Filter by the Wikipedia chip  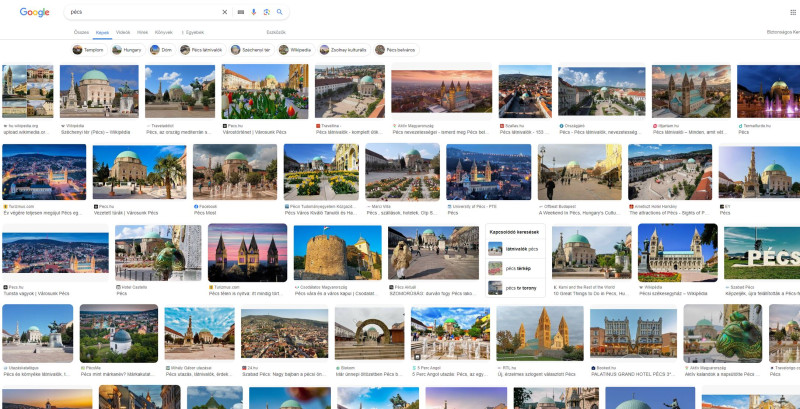296,50
